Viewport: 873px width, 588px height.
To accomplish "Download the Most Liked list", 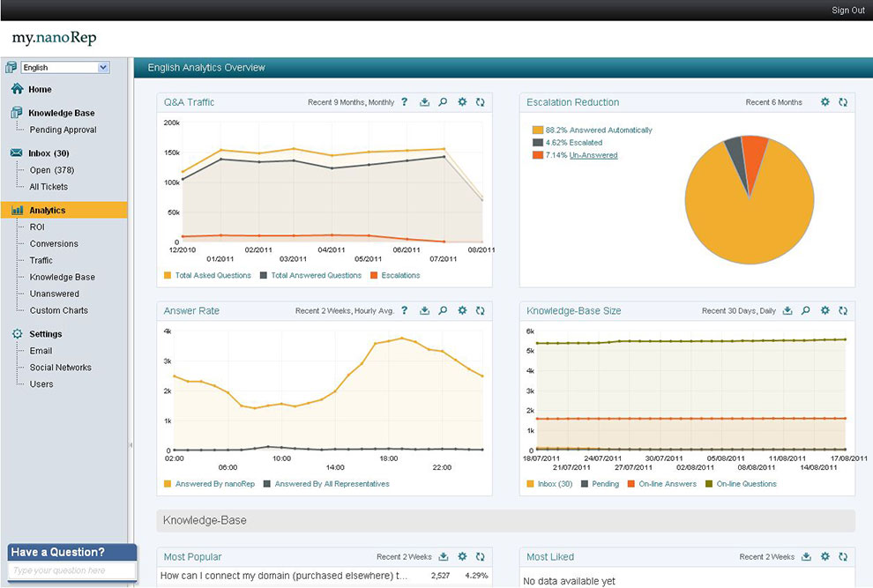I will [x=806, y=556].
